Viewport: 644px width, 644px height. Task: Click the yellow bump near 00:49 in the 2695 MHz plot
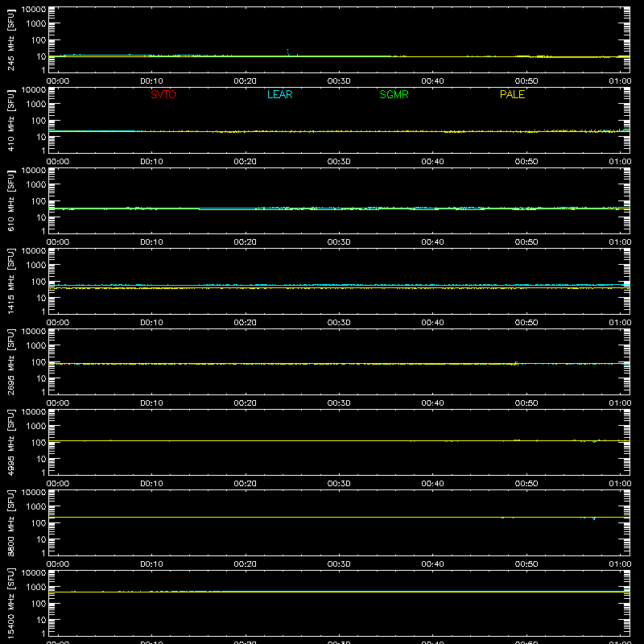click(x=516, y=363)
